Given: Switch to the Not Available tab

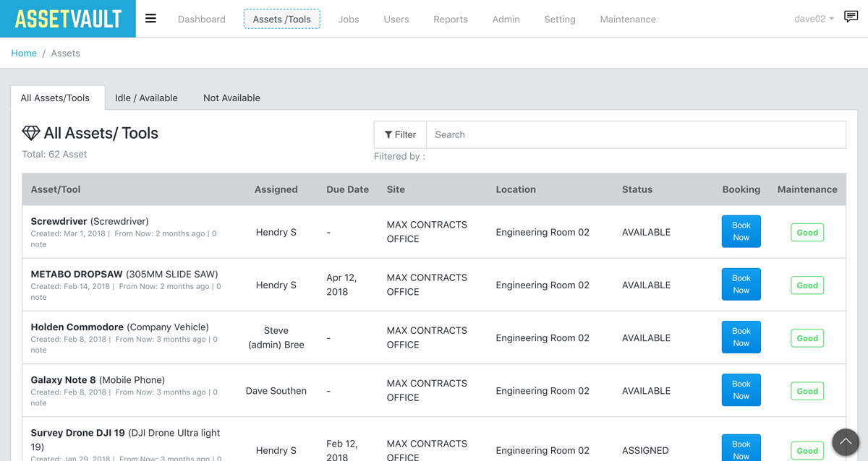Looking at the screenshot, I should (x=231, y=98).
